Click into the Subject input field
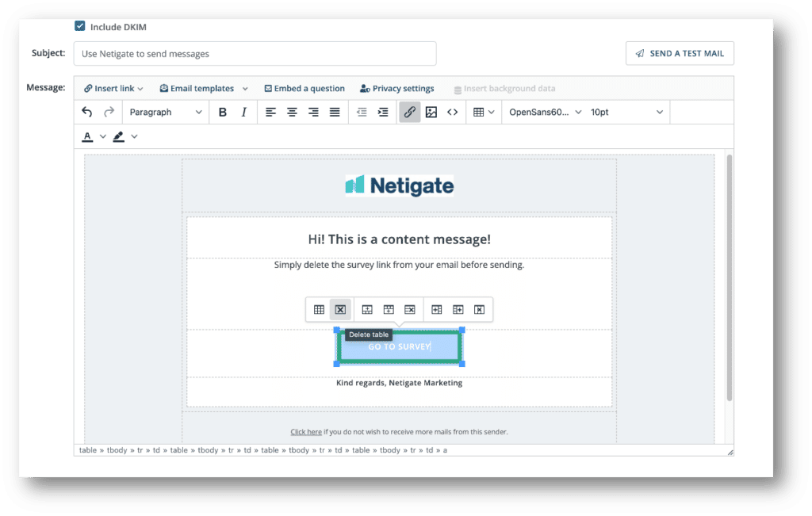 pos(255,54)
